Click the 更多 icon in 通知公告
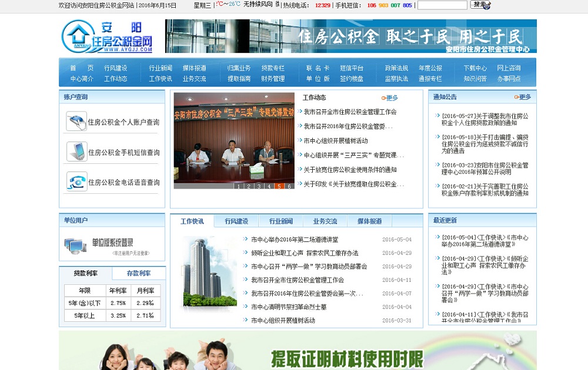 522,97
